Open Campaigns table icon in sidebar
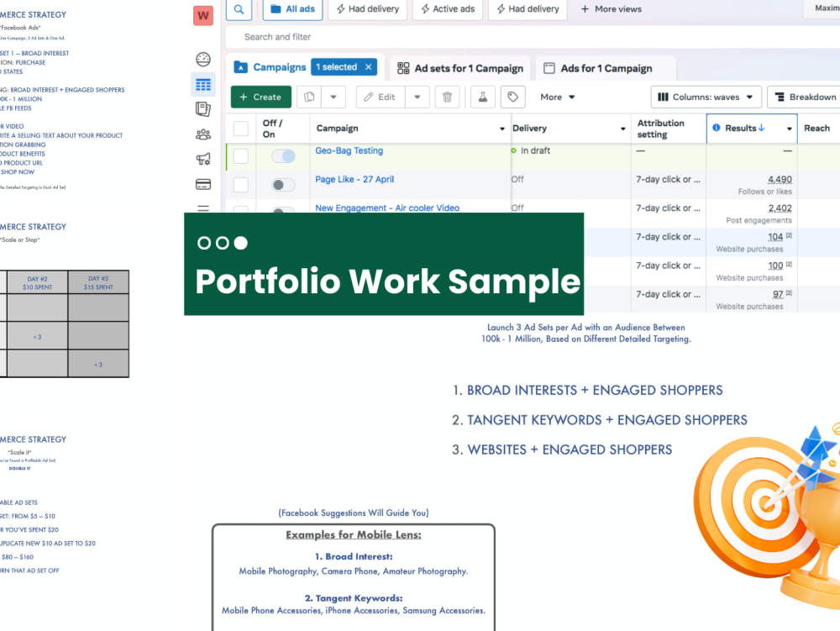This screenshot has width=840, height=631. [203, 85]
